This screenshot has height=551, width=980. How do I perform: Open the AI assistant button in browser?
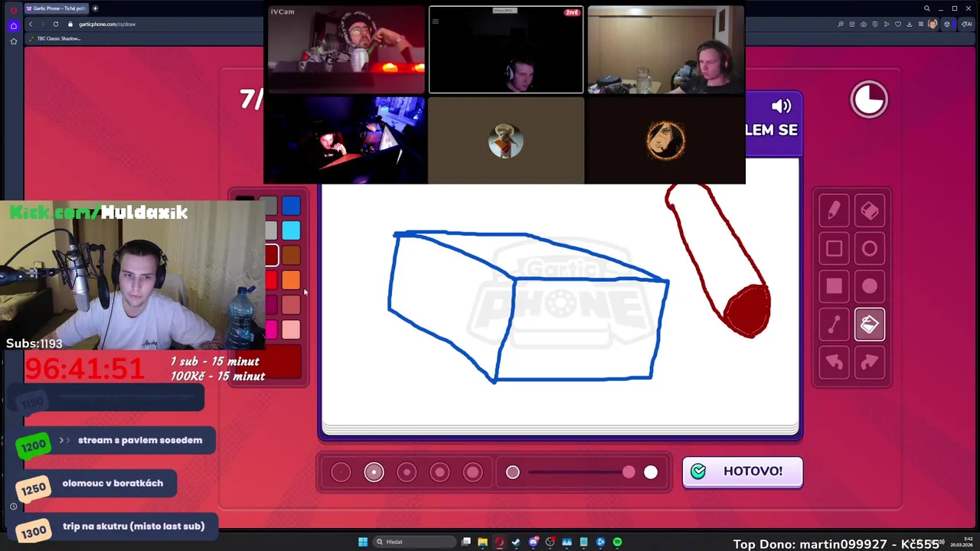click(967, 24)
